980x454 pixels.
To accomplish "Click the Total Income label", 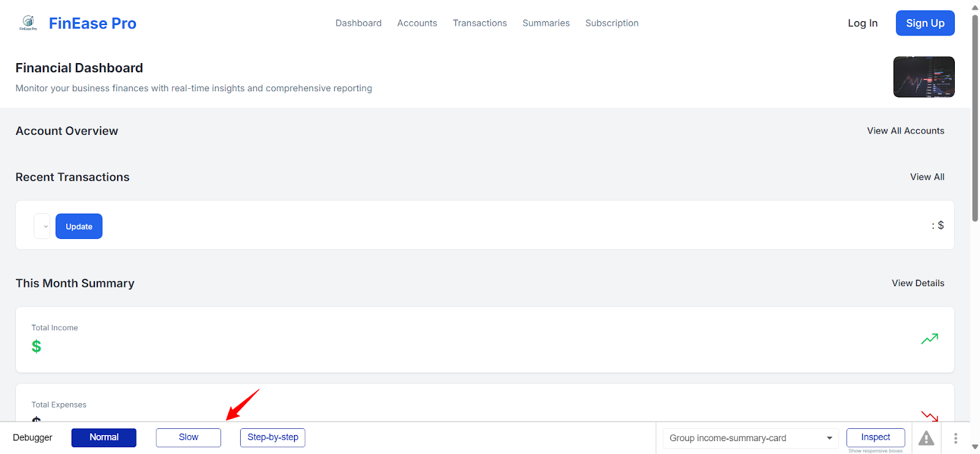I will [x=55, y=328].
